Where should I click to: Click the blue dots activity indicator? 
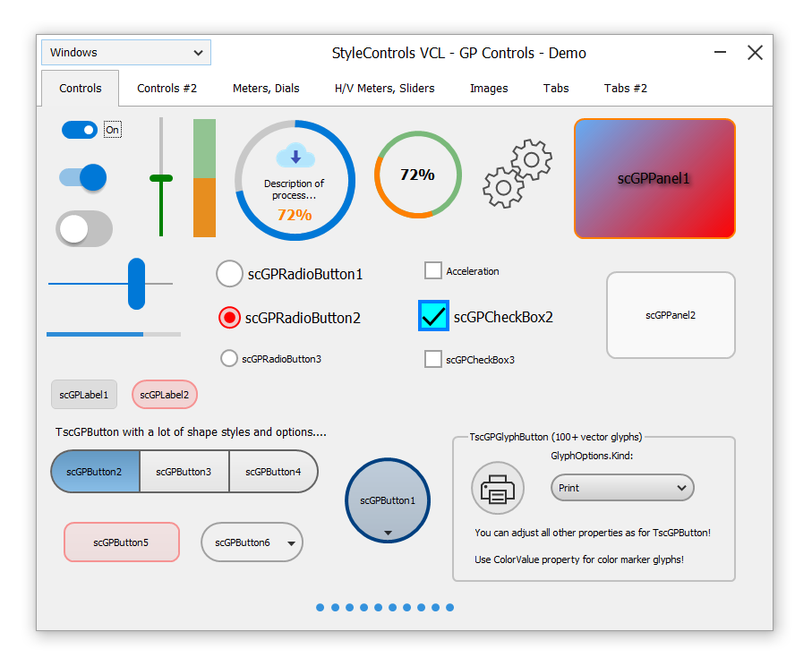pos(385,607)
